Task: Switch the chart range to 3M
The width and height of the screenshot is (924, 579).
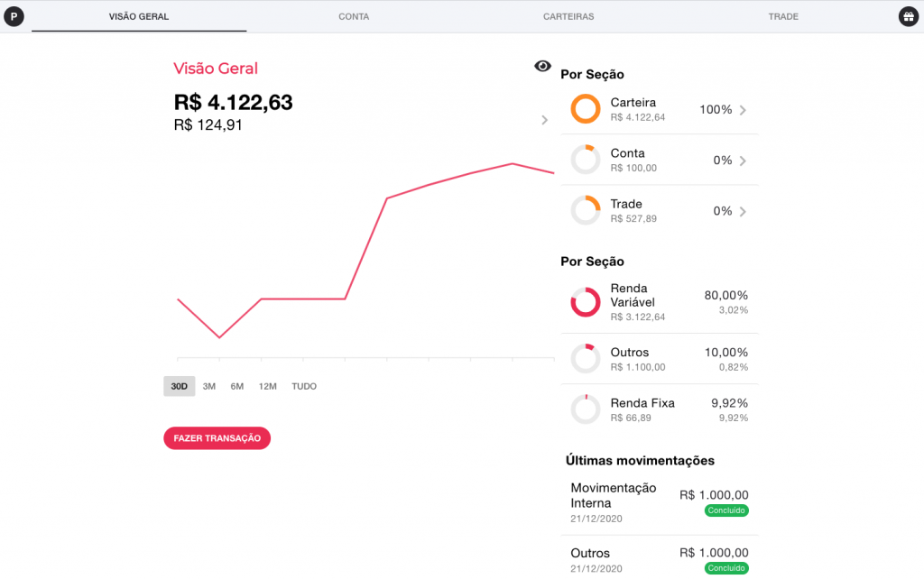Action: click(209, 386)
